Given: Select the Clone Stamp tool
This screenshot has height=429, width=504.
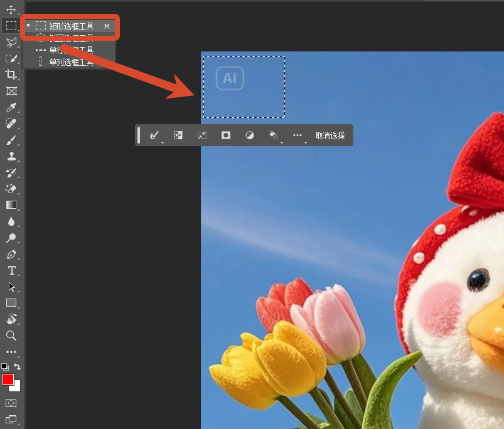Looking at the screenshot, I should tap(11, 156).
